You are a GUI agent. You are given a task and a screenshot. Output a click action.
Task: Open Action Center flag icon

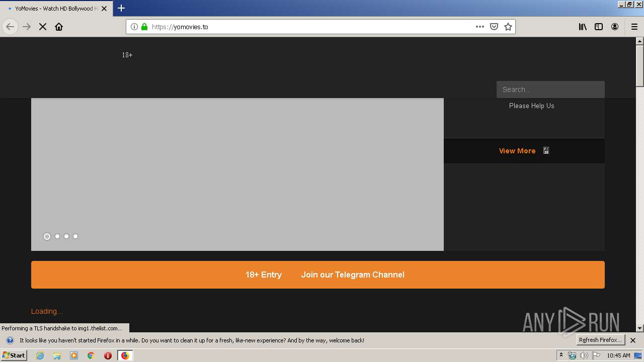click(x=596, y=355)
